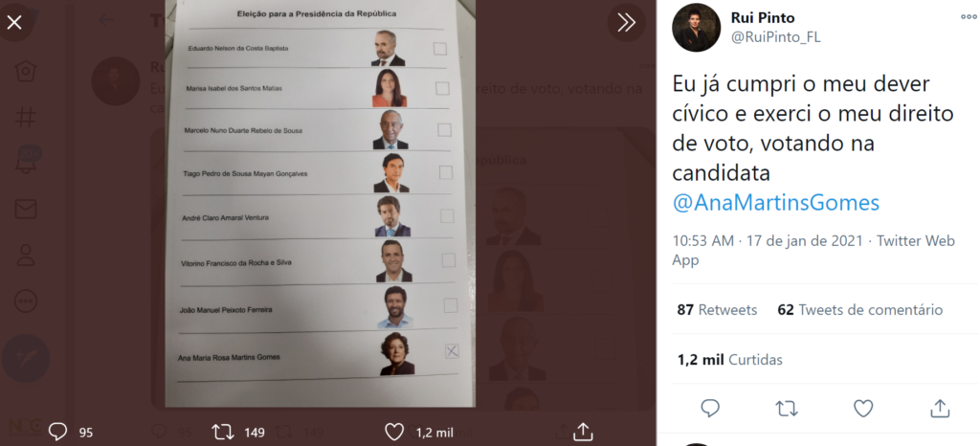Image resolution: width=980 pixels, height=446 pixels.
Task: Share tweet from right panel icon
Action: click(x=940, y=409)
